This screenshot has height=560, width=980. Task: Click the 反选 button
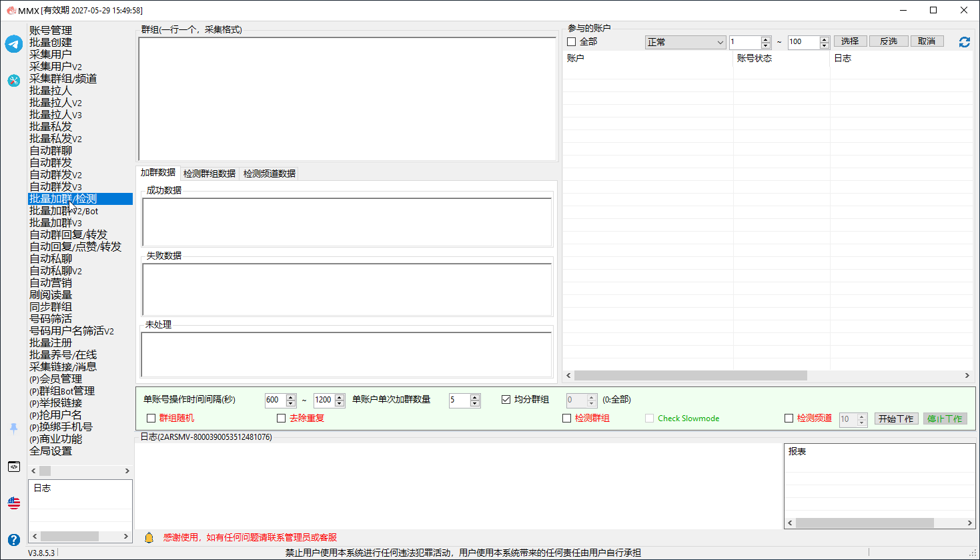coord(889,41)
